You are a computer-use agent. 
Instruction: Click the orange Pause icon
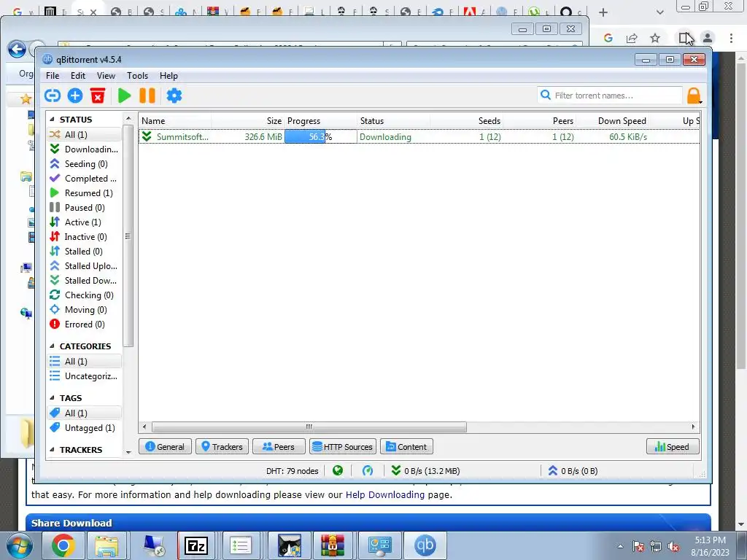tap(147, 96)
